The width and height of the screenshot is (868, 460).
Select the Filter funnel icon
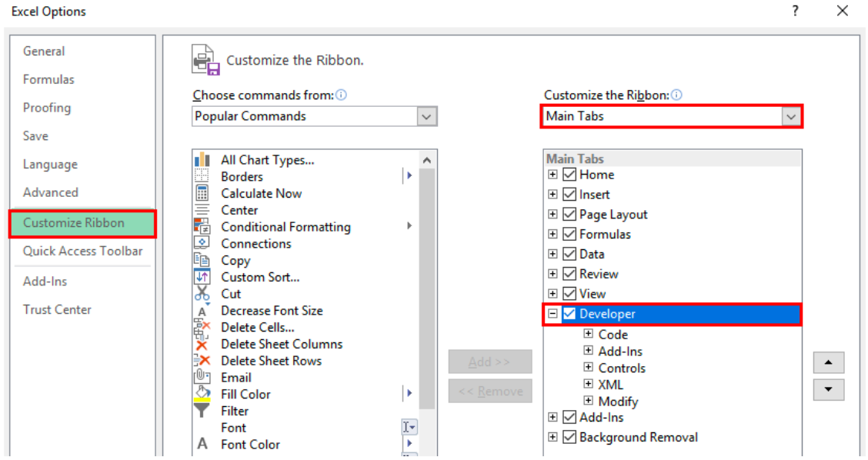[x=202, y=411]
